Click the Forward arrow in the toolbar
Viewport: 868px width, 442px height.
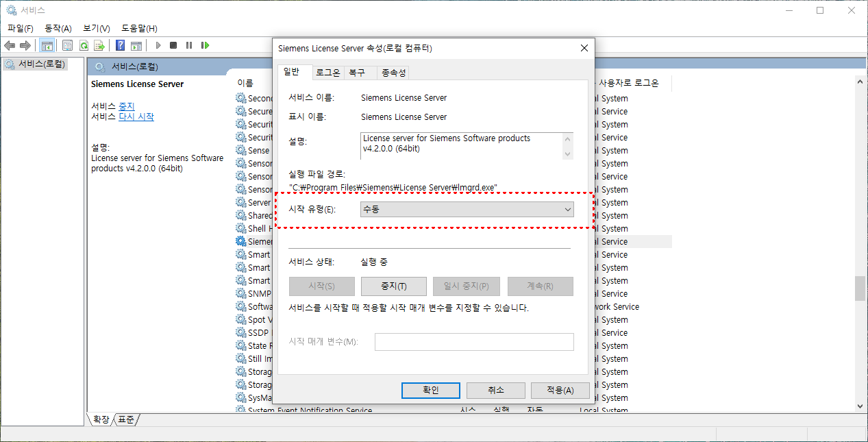[25, 45]
